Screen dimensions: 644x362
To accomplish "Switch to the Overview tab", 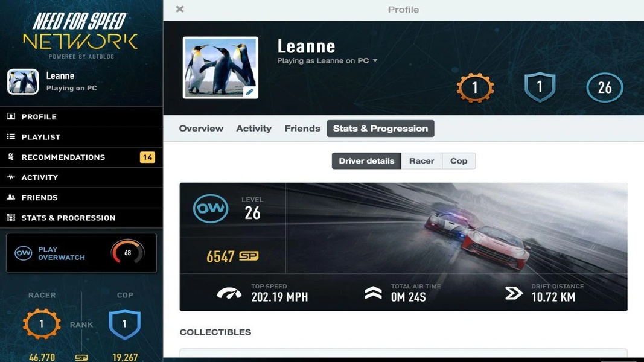I will 201,129.
